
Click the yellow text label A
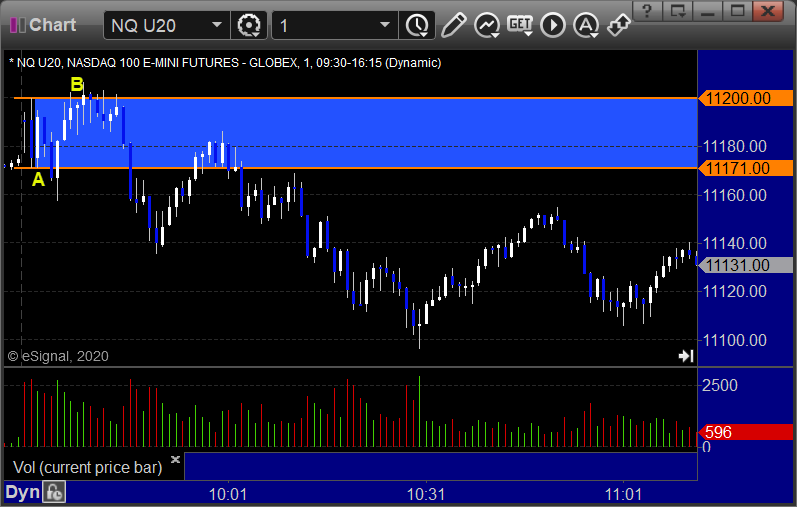point(39,180)
